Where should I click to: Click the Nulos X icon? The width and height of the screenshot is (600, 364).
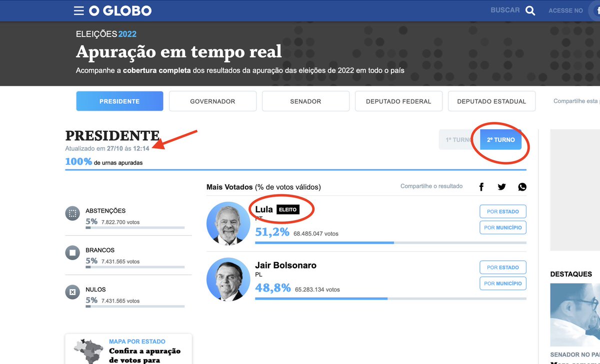click(72, 293)
